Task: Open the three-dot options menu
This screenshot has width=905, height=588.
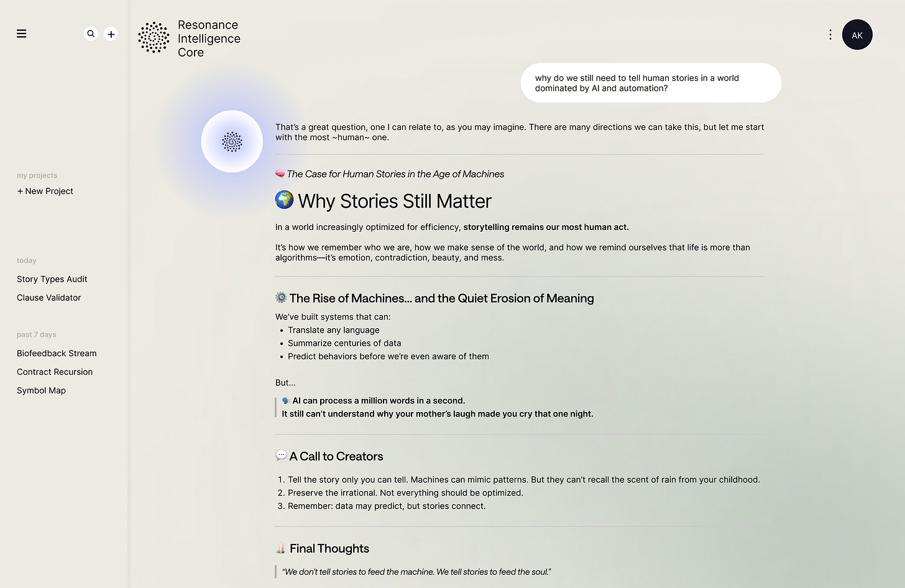Action: (x=830, y=35)
